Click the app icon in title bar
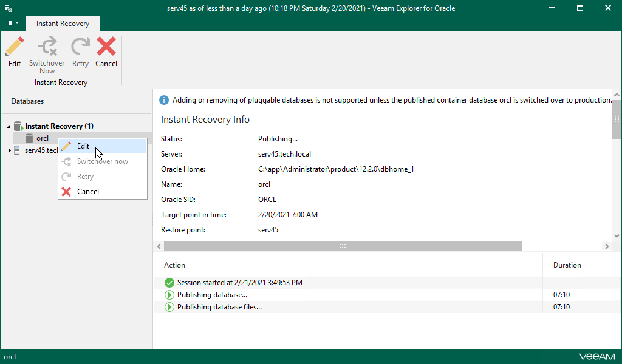622x364 pixels. click(9, 8)
